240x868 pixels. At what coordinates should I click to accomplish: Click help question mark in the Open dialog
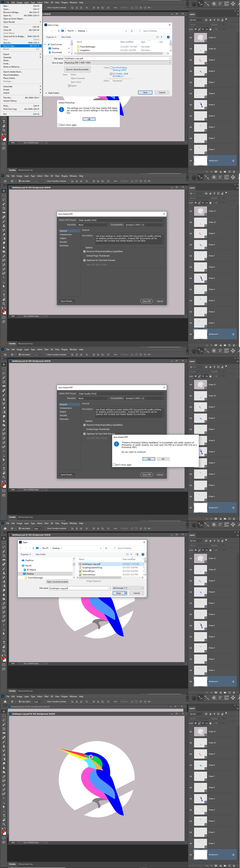pos(143,554)
